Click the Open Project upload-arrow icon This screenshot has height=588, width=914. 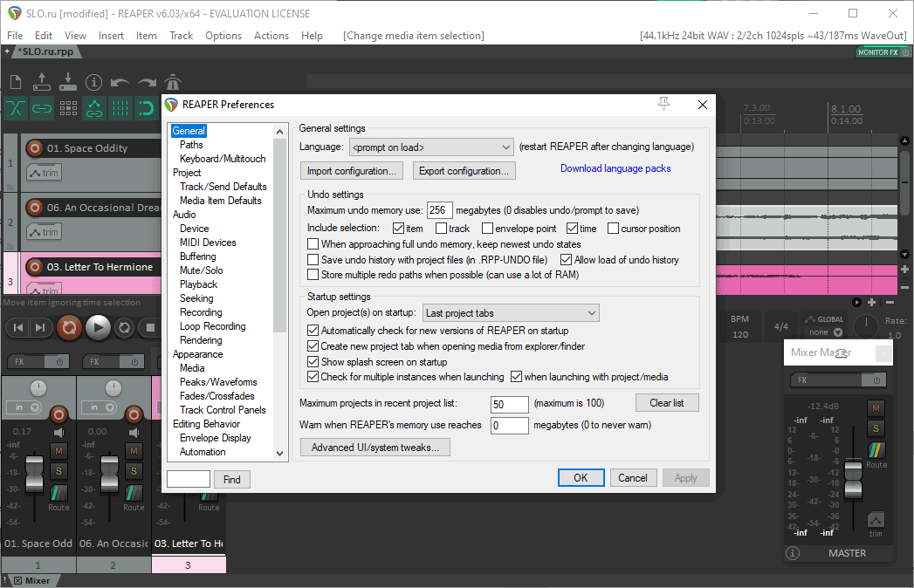tap(41, 82)
